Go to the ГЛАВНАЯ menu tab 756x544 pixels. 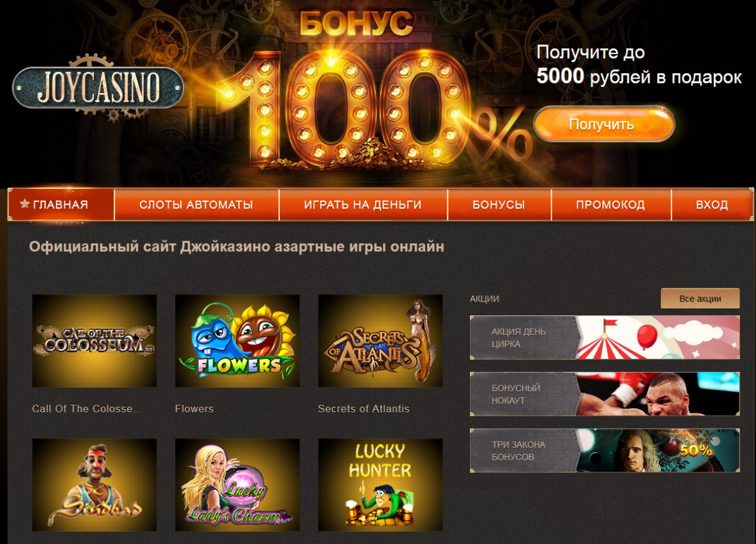tap(61, 205)
